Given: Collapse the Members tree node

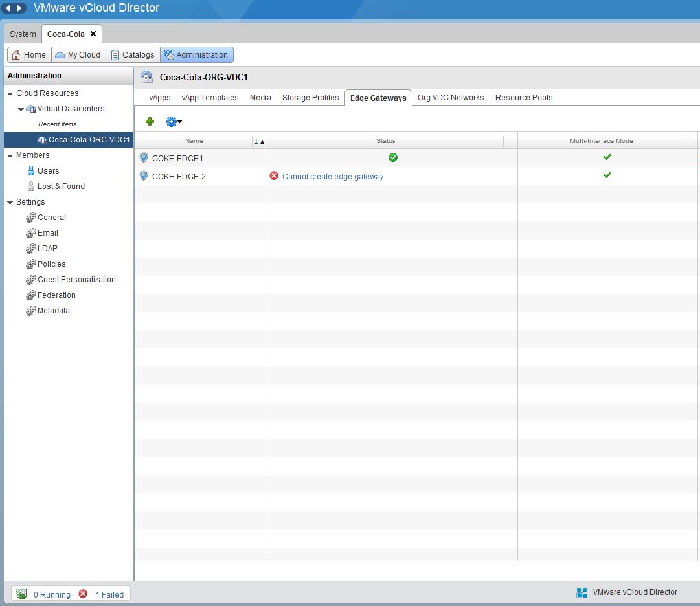Looking at the screenshot, I should [10, 156].
